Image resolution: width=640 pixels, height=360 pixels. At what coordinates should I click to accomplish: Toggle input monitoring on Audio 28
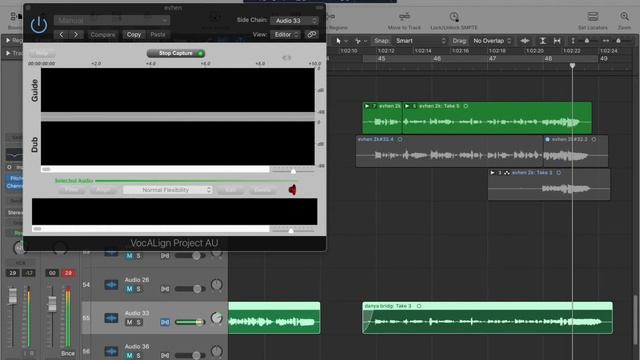[x=165, y=289]
